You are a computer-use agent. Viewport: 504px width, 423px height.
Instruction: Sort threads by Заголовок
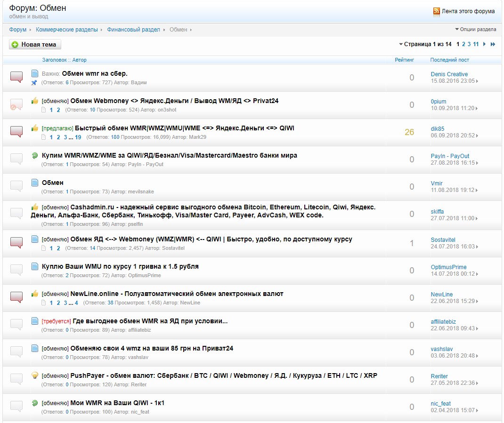tap(54, 60)
